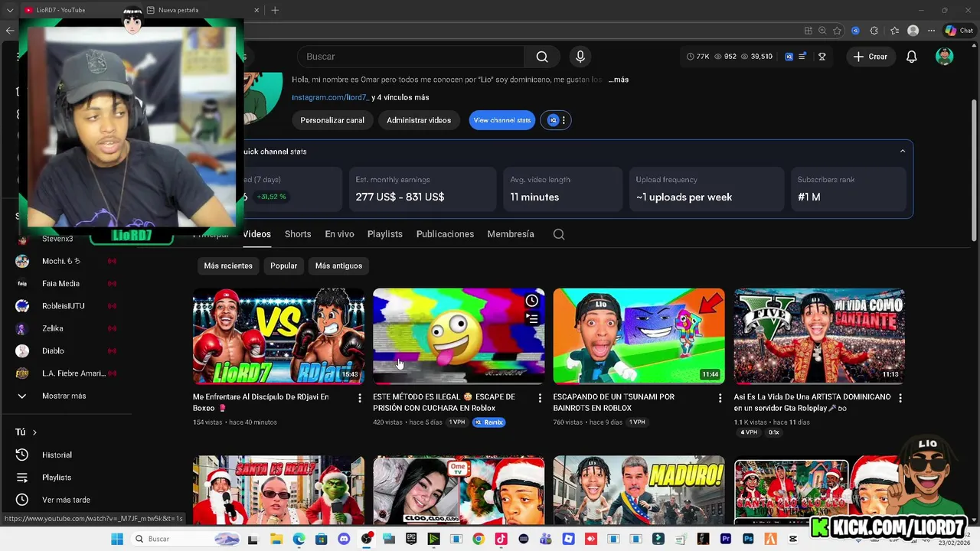Click the Windows Start button

tap(117, 539)
